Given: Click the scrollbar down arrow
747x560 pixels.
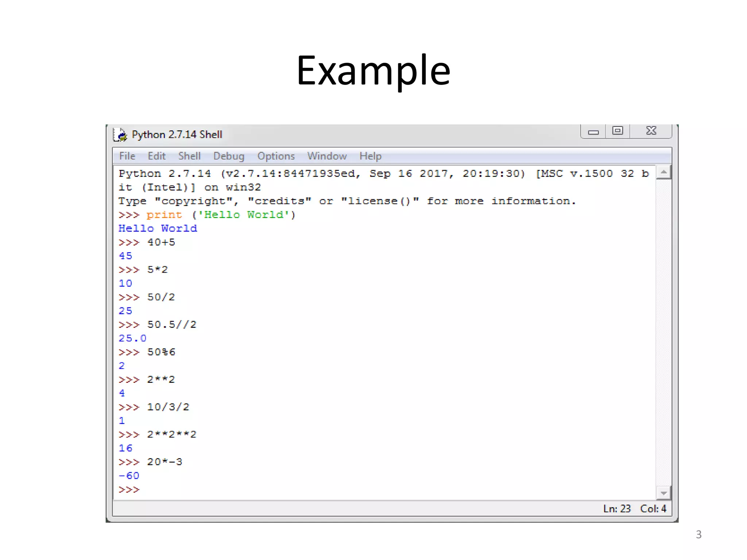Looking at the screenshot, I should coord(664,493).
